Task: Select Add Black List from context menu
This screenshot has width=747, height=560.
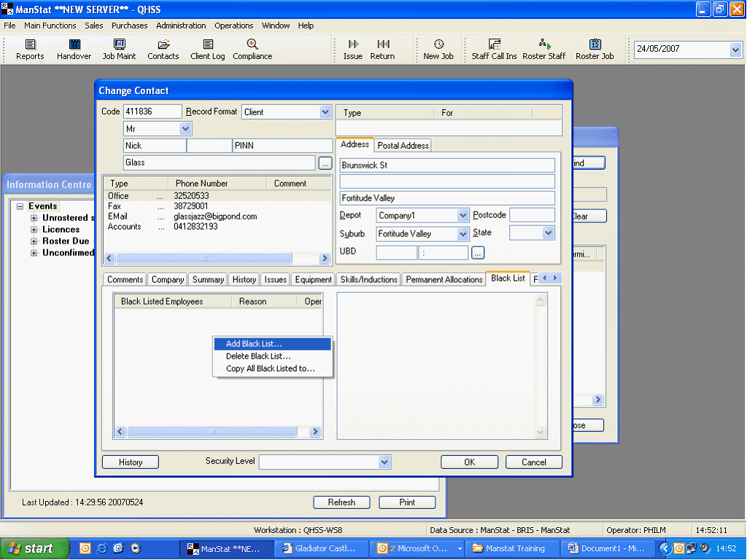Action: click(x=254, y=344)
